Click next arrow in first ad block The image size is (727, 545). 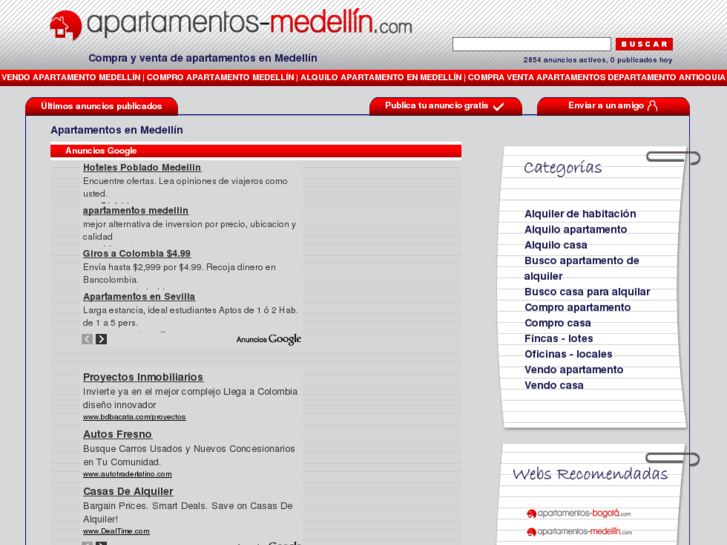click(101, 339)
